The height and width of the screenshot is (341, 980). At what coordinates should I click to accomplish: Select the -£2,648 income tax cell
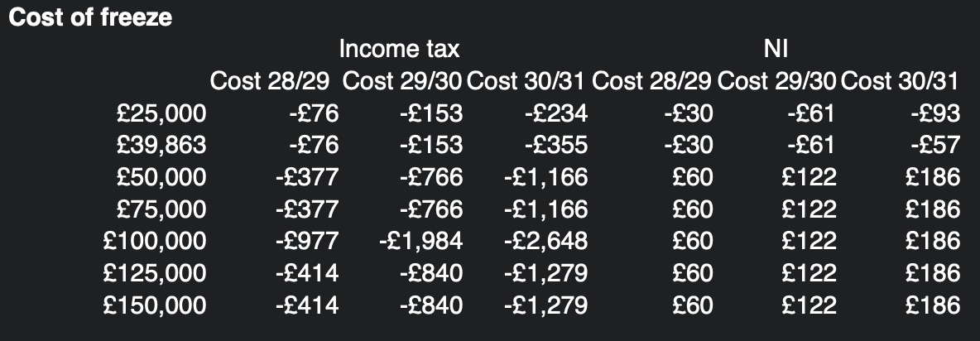(x=545, y=241)
